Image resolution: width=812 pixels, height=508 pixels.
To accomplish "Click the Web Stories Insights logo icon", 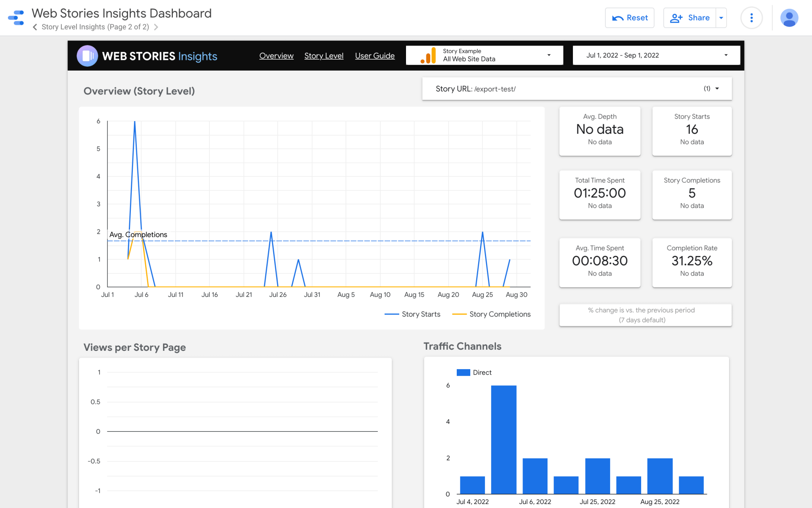I will [87, 56].
